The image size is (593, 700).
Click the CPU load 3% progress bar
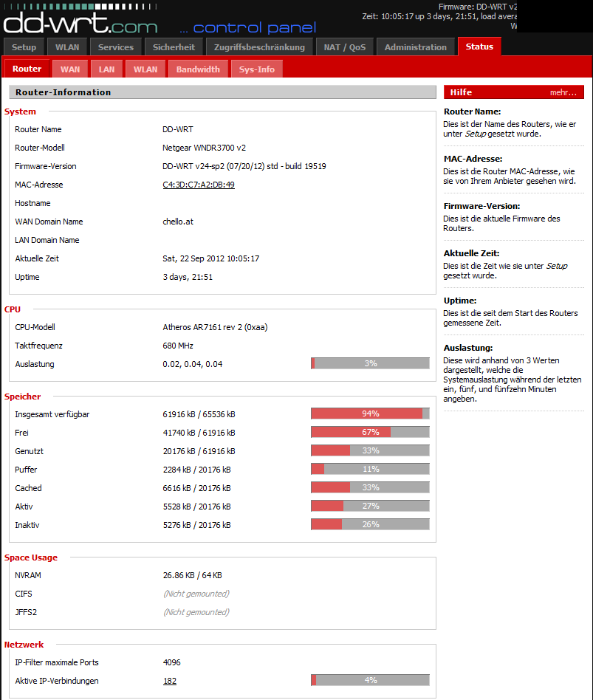click(370, 363)
